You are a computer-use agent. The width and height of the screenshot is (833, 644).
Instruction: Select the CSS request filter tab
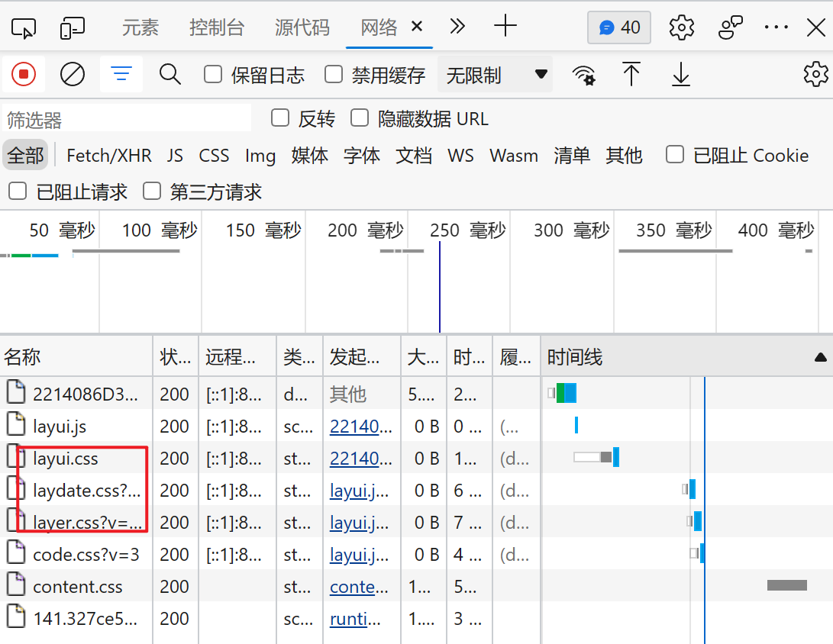[x=214, y=155]
